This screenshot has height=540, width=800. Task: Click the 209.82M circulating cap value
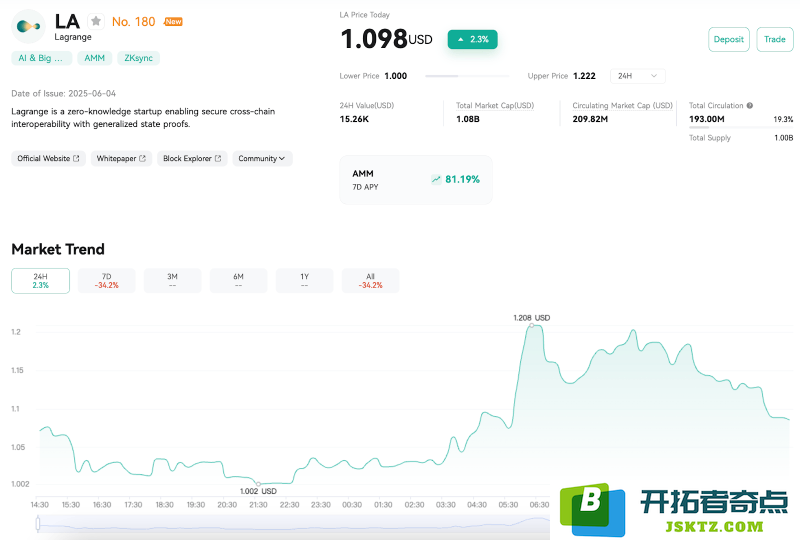pos(590,119)
